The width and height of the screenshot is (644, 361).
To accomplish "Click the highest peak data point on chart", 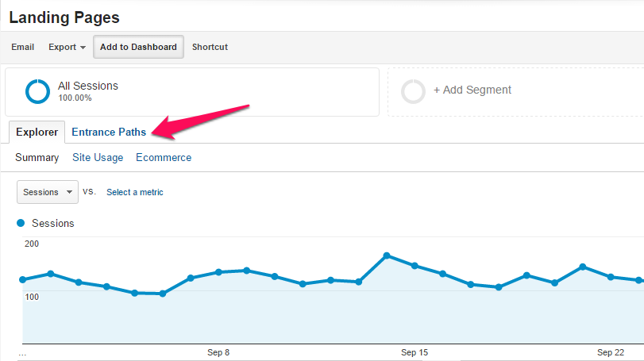I will (x=387, y=255).
